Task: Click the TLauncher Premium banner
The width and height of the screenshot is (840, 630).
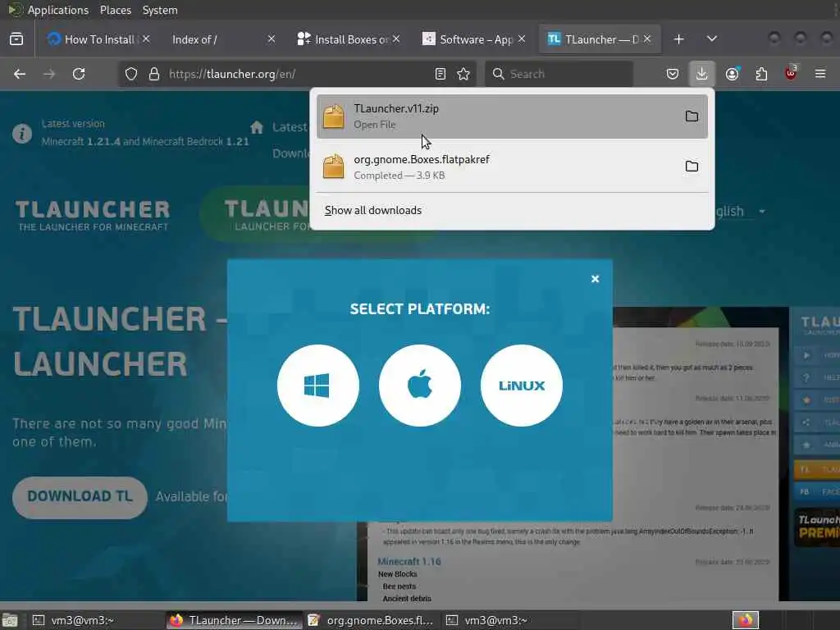Action: pyautogui.click(x=817, y=527)
